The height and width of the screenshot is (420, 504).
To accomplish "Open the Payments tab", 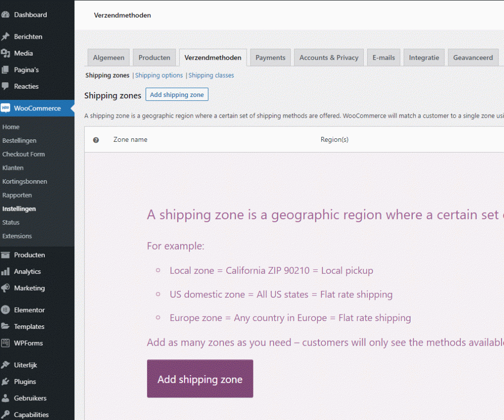I will point(270,58).
